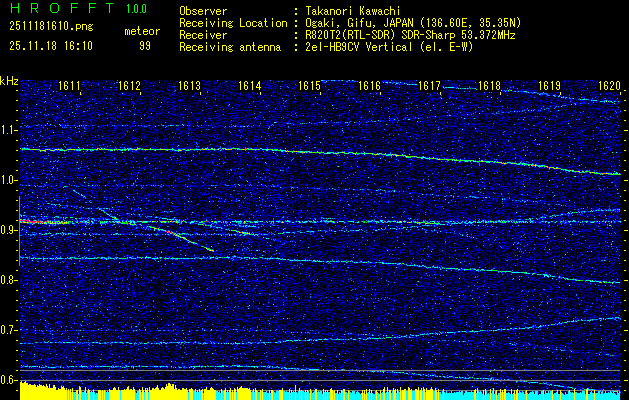Click the 0.7 frequency axis label
Viewport: 629px width, 400px height.
pos(9,330)
